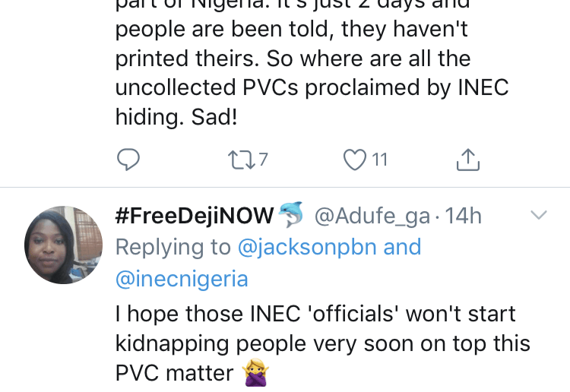Show who liked via the 11 count
570x392 pixels.
point(380,160)
